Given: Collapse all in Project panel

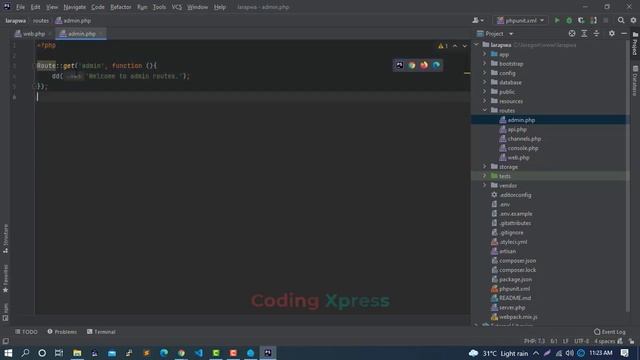Looking at the screenshot, I should coord(596,33).
